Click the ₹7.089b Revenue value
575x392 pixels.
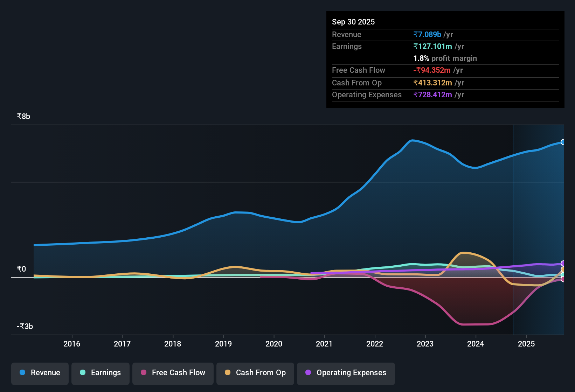[427, 34]
